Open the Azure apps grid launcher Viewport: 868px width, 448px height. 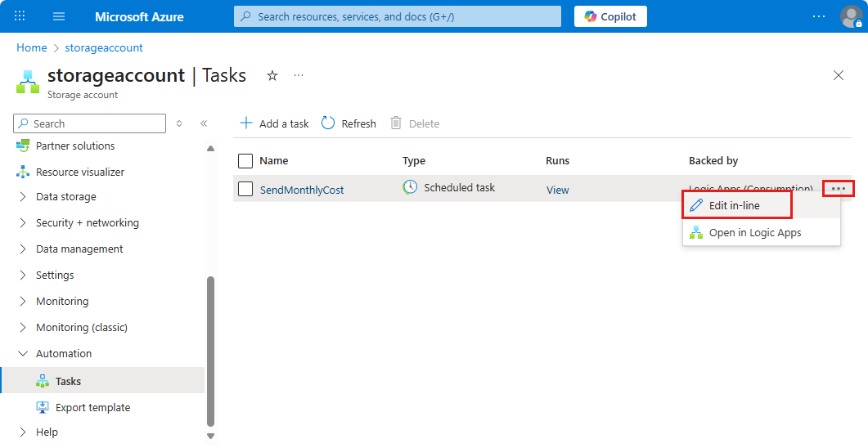(20, 16)
